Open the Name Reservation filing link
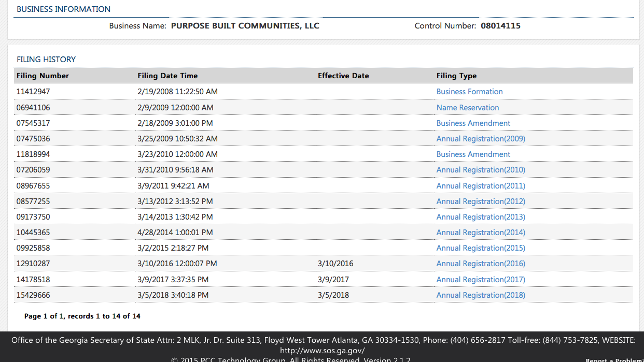The image size is (644, 362). click(x=467, y=108)
